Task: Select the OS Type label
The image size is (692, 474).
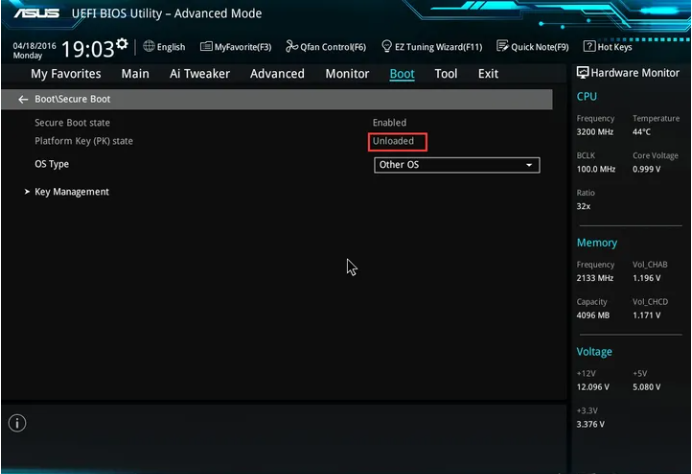Action: point(52,164)
